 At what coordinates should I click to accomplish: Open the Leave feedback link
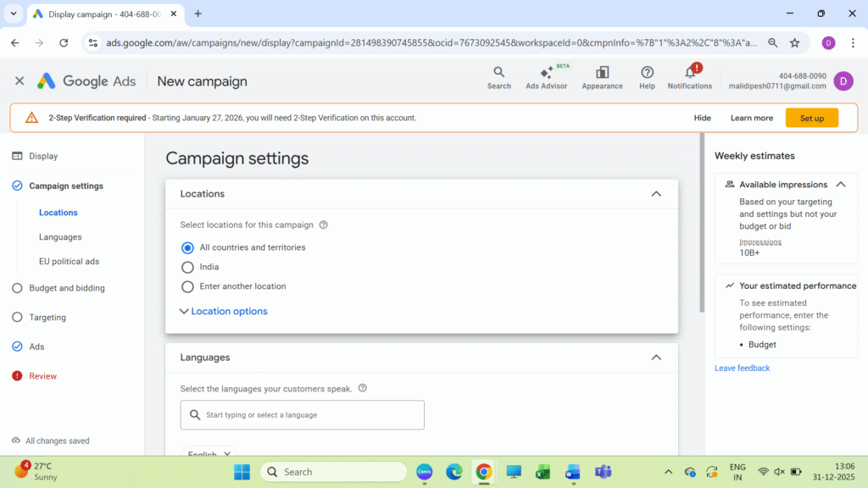click(x=742, y=368)
